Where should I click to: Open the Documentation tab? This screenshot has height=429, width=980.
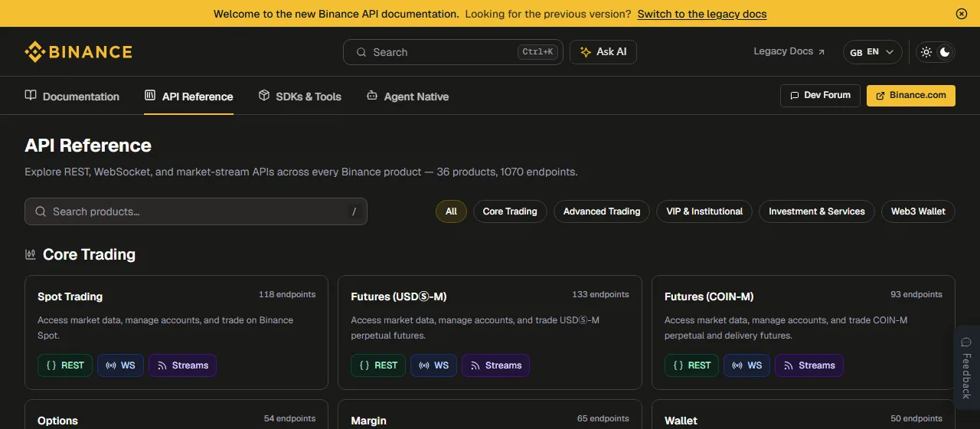(x=72, y=97)
